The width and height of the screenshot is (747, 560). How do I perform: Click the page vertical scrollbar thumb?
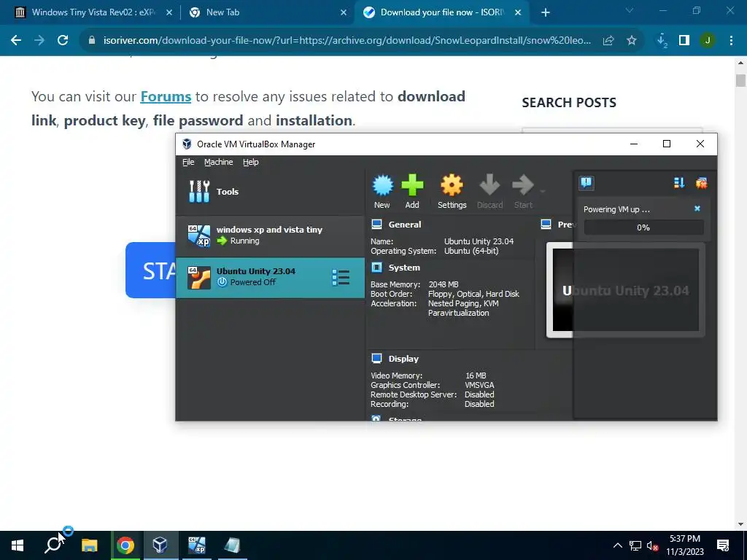point(740,80)
